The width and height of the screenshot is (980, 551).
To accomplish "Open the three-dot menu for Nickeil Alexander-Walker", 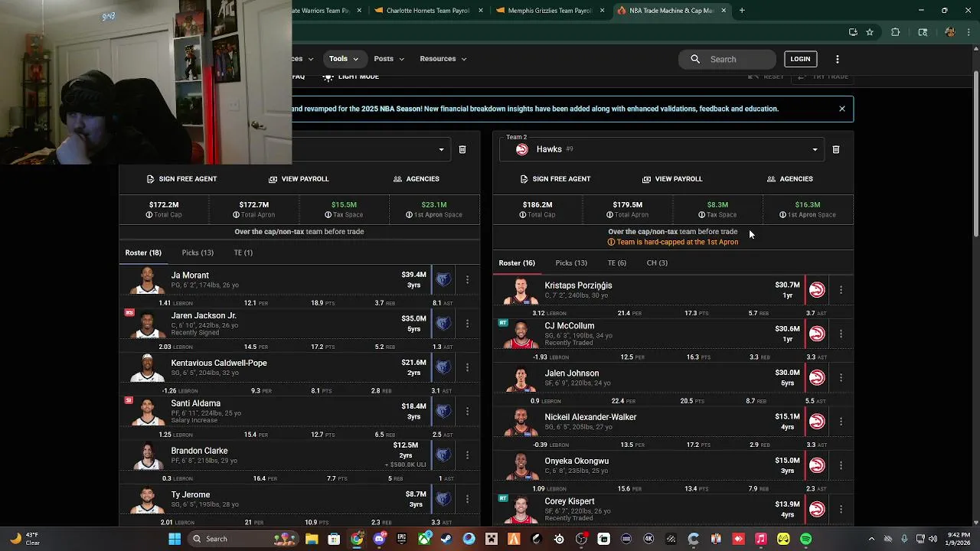I will [x=841, y=421].
